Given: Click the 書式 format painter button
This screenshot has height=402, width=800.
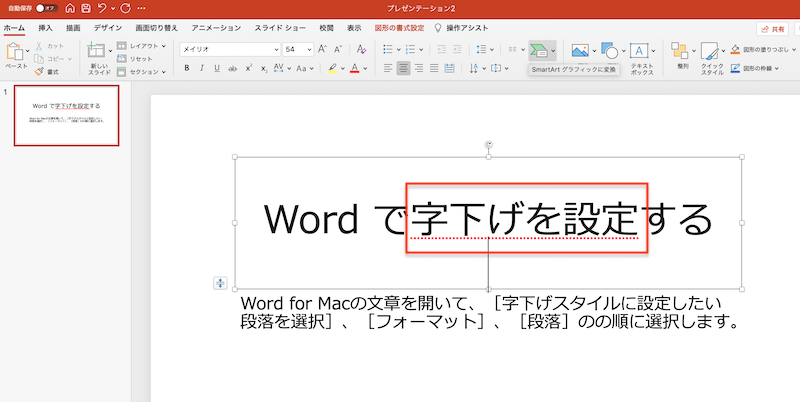Looking at the screenshot, I should tap(47, 72).
